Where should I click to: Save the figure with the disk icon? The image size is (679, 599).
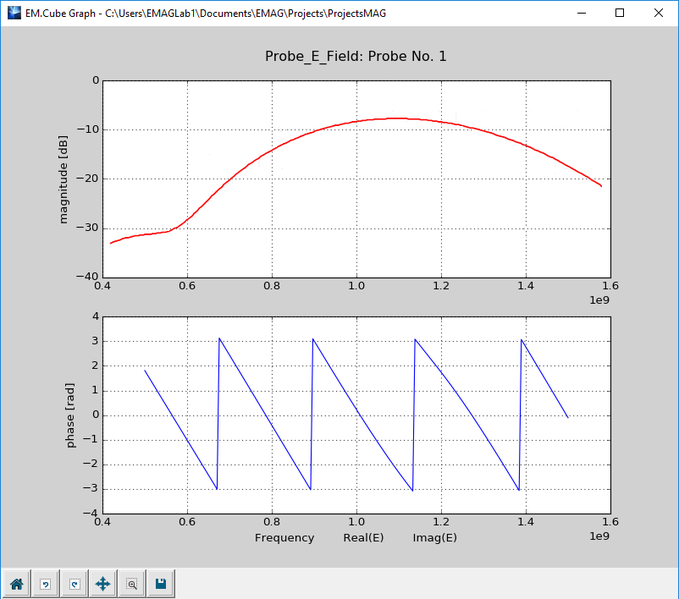pos(160,583)
